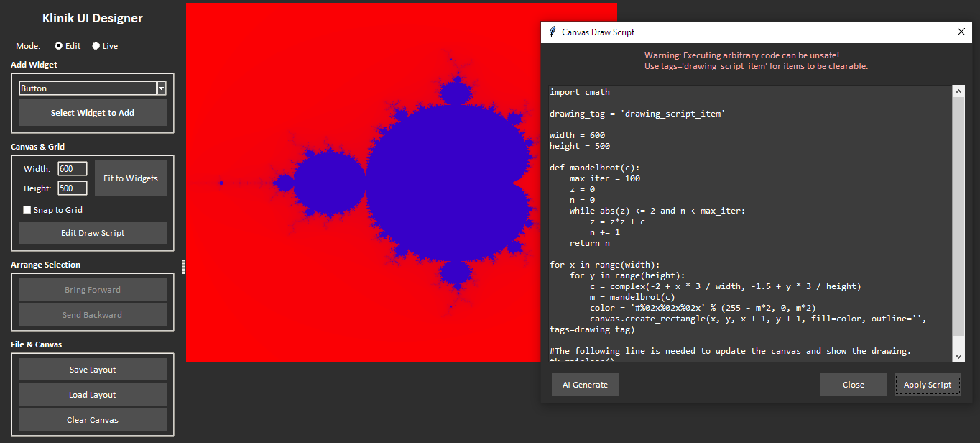The height and width of the screenshot is (443, 980).
Task: Click the 'import cmath' line in script
Action: coord(580,92)
